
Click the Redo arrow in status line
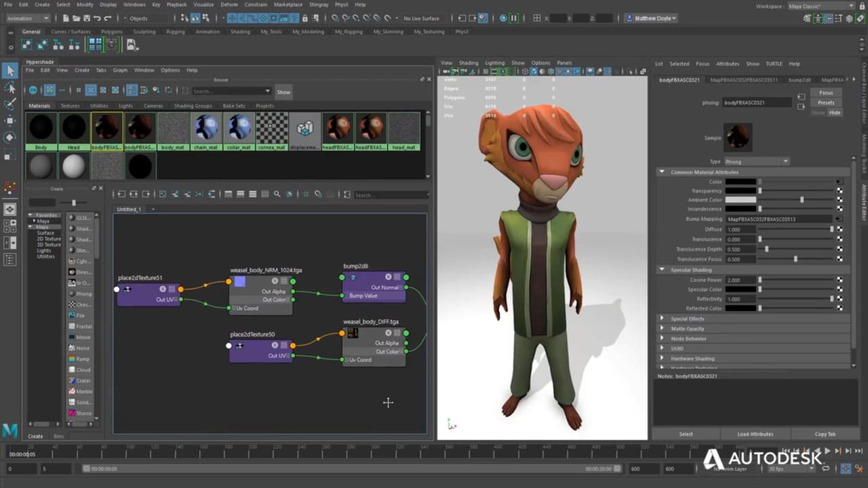pyautogui.click(x=108, y=18)
